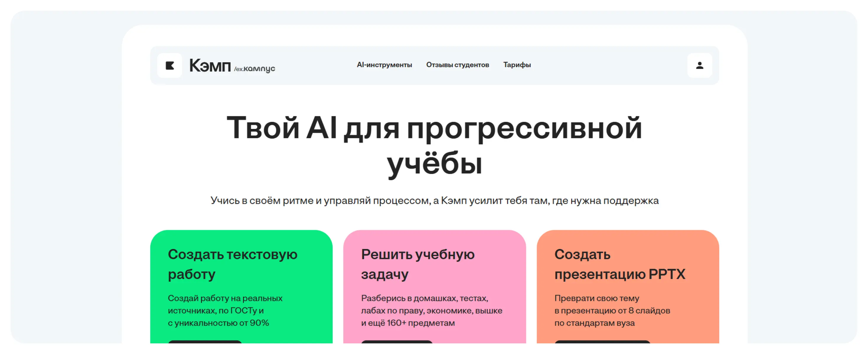The width and height of the screenshot is (868, 354).
Task: Click the subtitle about learning at your pace
Action: [434, 200]
